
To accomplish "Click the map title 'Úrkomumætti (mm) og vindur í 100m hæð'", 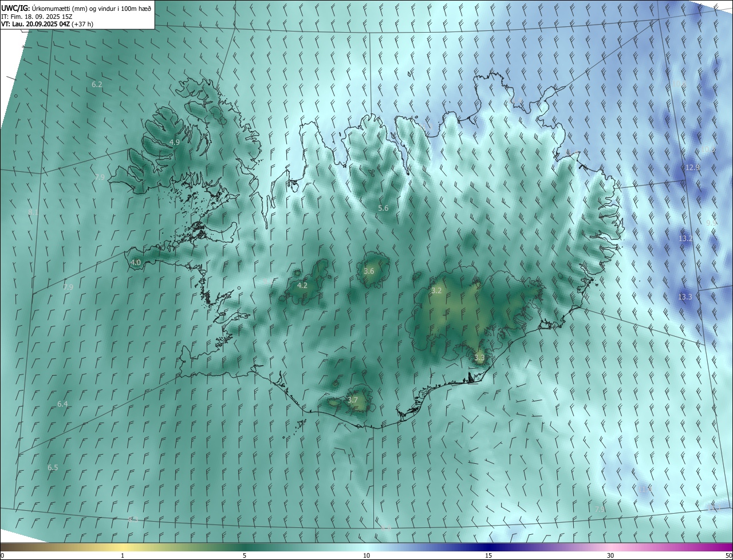I will coord(90,8).
